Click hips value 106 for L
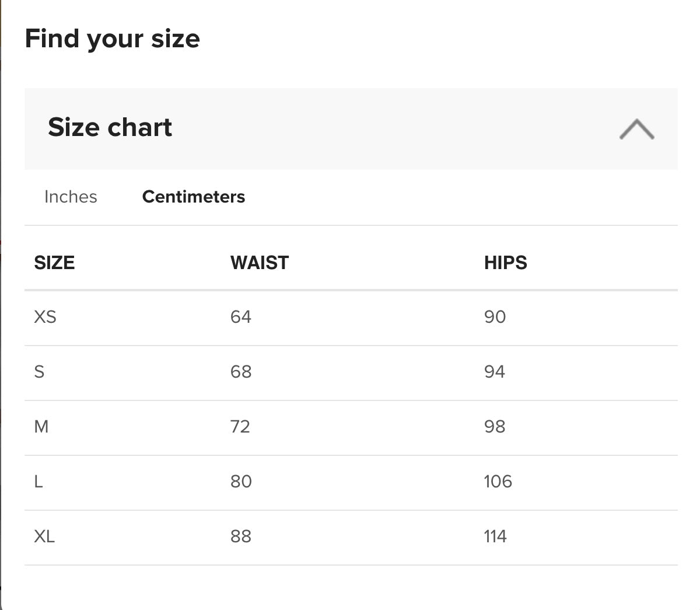 pyautogui.click(x=498, y=482)
